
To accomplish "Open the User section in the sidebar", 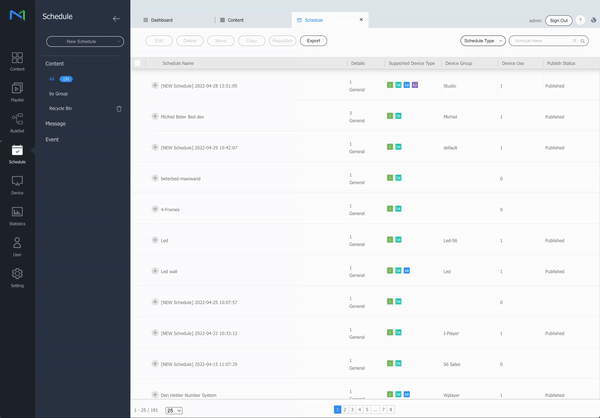I will coord(17,247).
